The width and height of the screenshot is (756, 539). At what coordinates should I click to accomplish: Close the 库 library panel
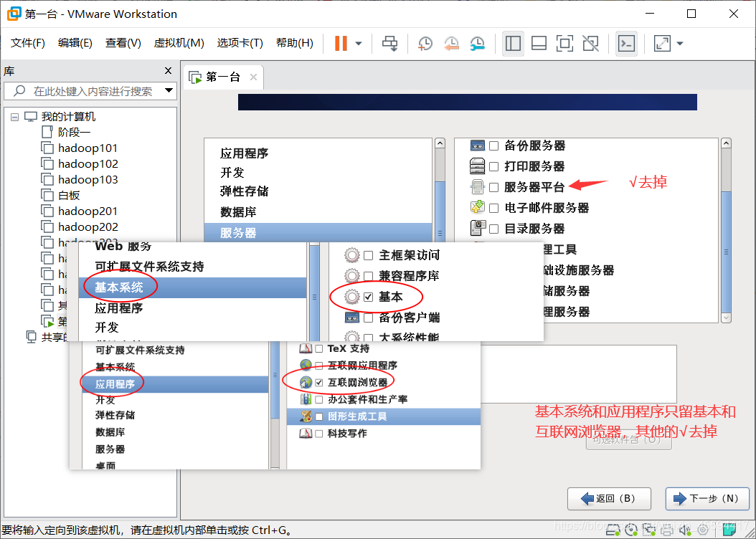(169, 71)
